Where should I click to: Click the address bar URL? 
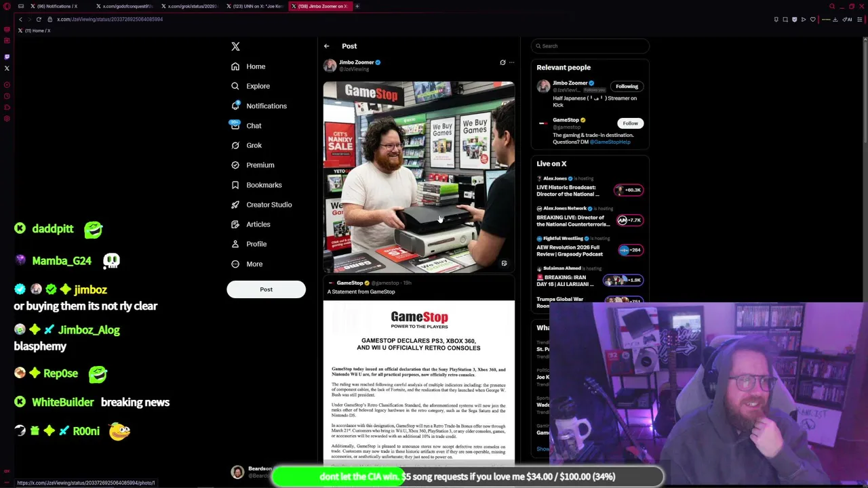tap(110, 19)
